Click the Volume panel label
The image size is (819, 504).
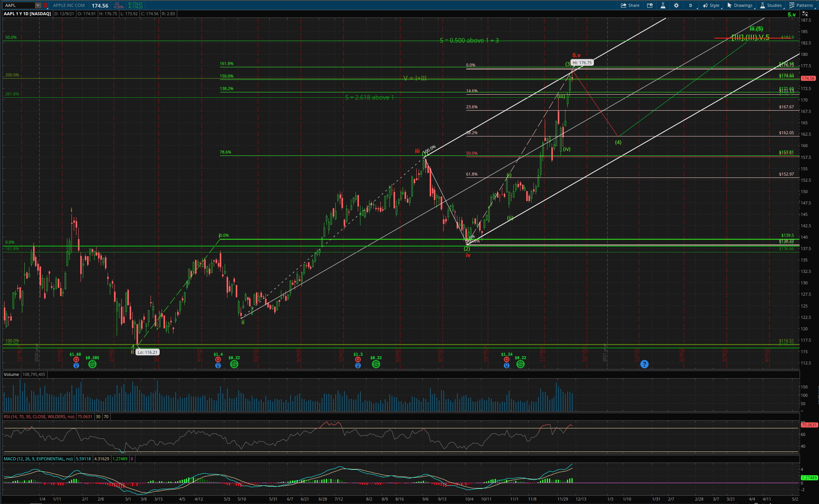click(11, 374)
